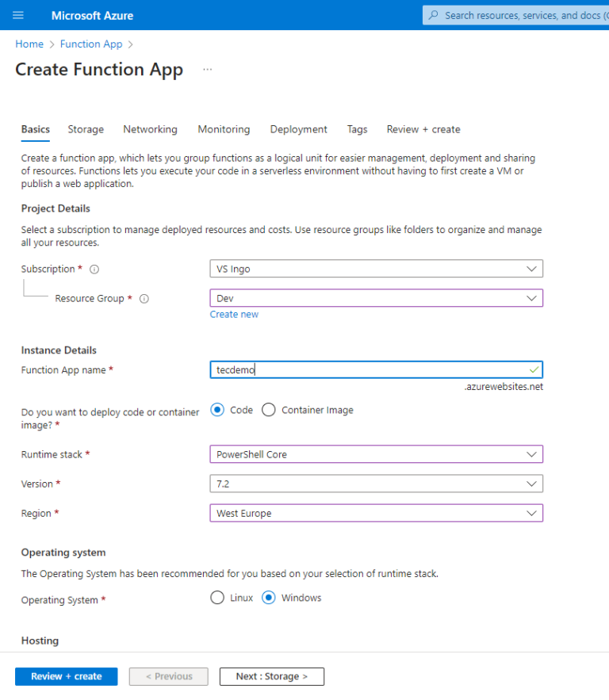Open the portal hamburger menu
The image size is (609, 700).
pos(18,15)
